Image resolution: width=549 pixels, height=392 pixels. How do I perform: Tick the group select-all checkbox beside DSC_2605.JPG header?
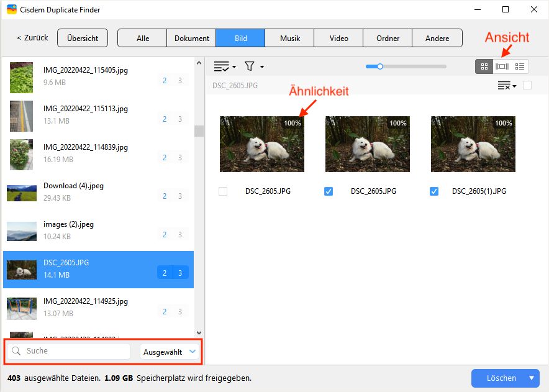pos(527,86)
